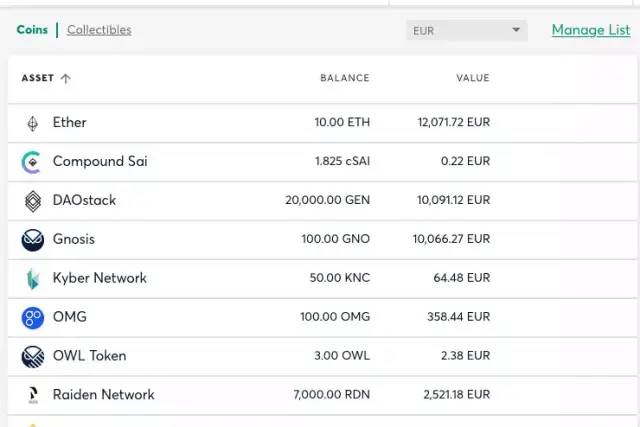The height and width of the screenshot is (427, 640).
Task: Select the Ether asset name
Action: coord(69,122)
